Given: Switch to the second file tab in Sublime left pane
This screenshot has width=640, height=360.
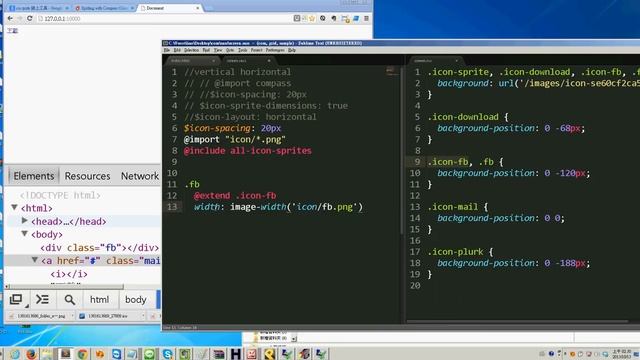Looking at the screenshot, I should click(247, 61).
